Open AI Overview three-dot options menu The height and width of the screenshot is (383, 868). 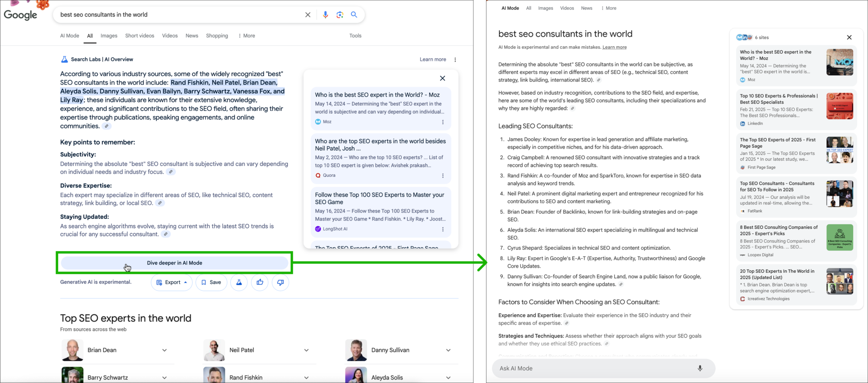click(x=455, y=60)
